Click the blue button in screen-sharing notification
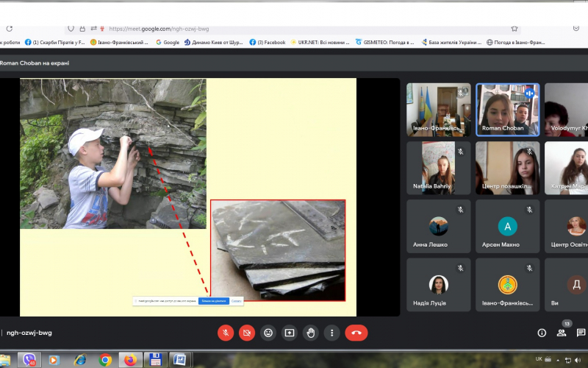The height and width of the screenshot is (368, 588). coord(214,301)
